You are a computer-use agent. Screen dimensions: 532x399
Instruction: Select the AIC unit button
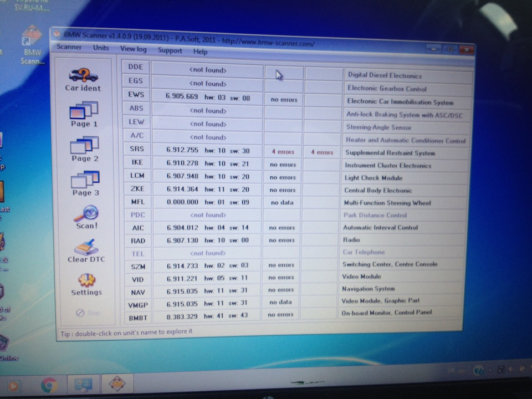[138, 228]
